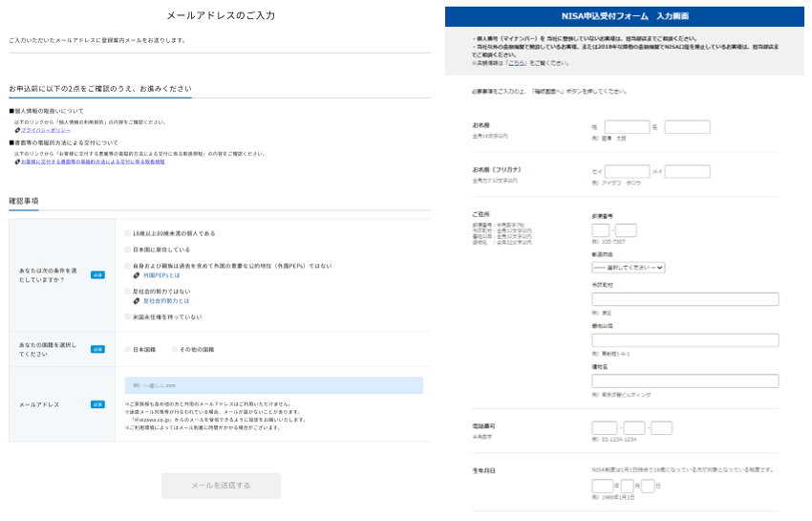The width and height of the screenshot is (812, 521).
Task: Choose the その他の国籍 radio option
Action: [174, 350]
